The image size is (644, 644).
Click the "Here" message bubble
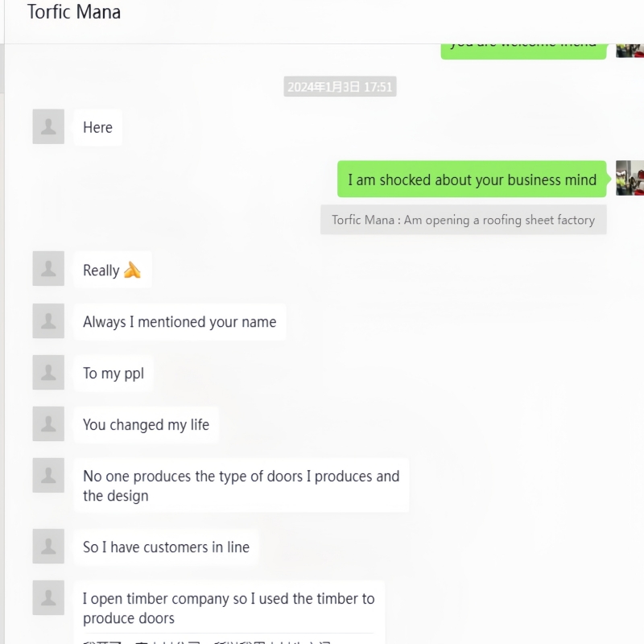click(x=97, y=127)
